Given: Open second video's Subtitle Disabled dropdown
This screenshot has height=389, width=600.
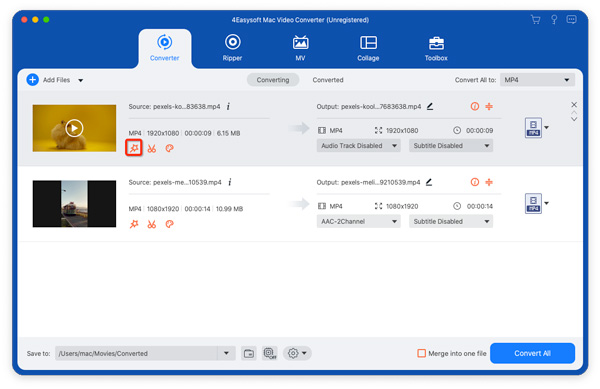Looking at the screenshot, I should [x=451, y=221].
